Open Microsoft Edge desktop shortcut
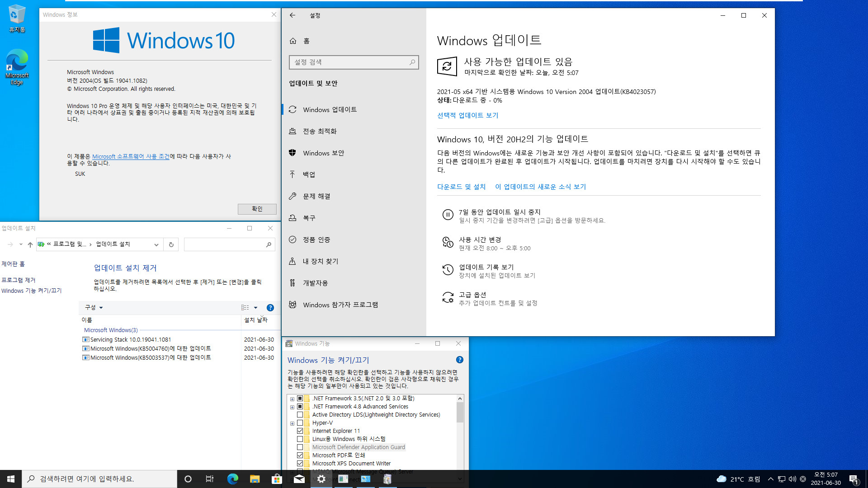The height and width of the screenshot is (488, 868). 17,67
